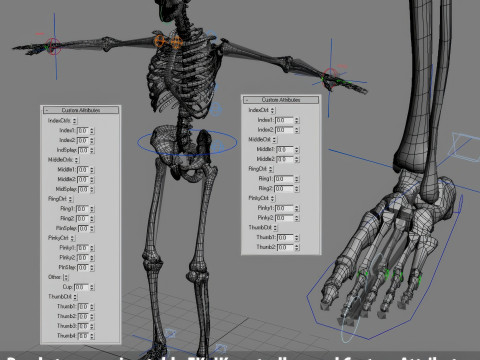Click the Thumb2 value field in right panel
Viewport: 480px width, 360px height.
coord(285,247)
